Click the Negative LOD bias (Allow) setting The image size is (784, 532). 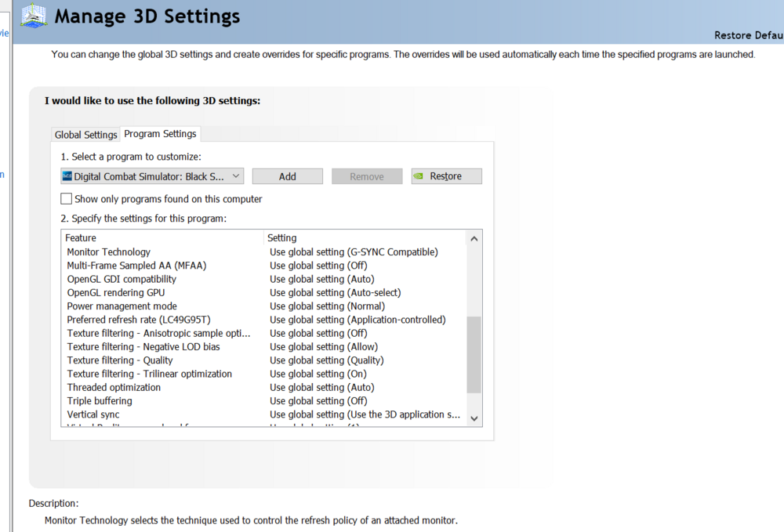tap(324, 346)
